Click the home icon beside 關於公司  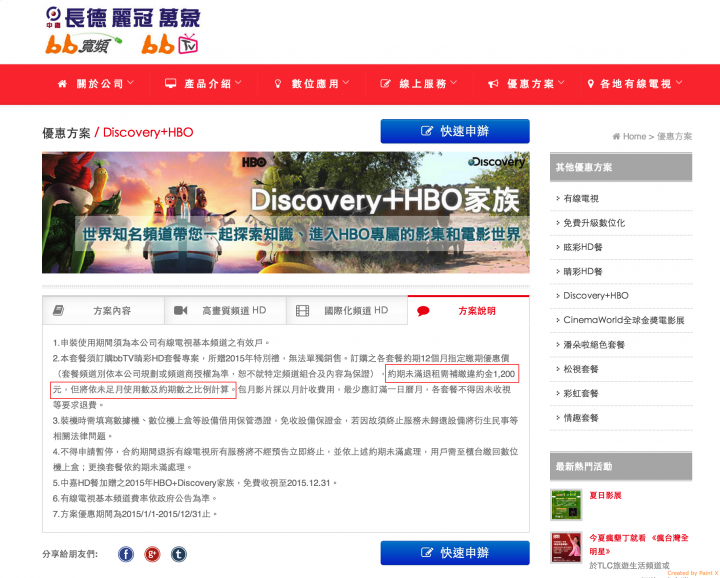[62, 84]
